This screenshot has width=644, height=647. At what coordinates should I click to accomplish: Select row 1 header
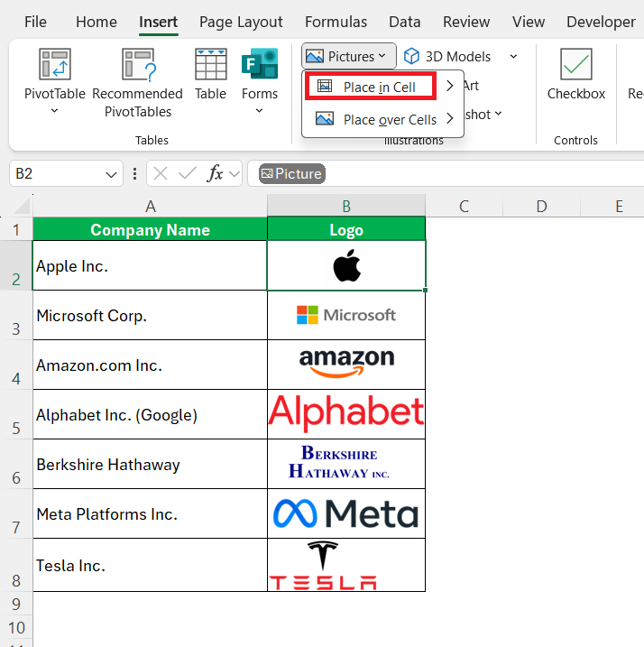click(16, 229)
